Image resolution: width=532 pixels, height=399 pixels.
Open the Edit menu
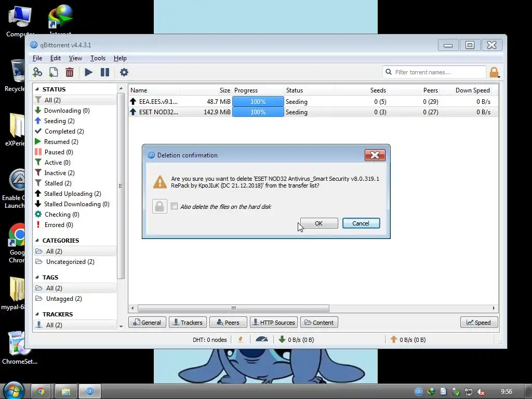pos(55,58)
